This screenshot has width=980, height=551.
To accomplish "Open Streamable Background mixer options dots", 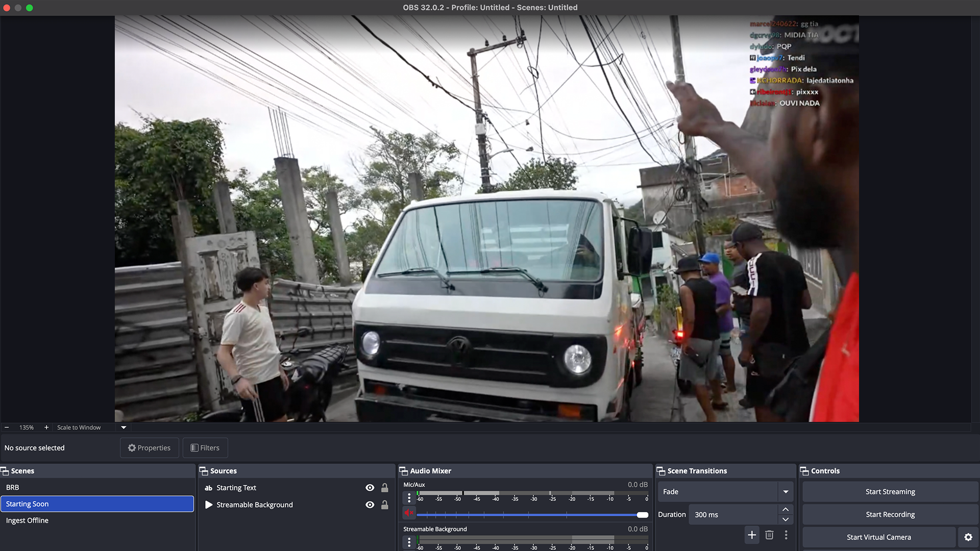I will pos(409,542).
